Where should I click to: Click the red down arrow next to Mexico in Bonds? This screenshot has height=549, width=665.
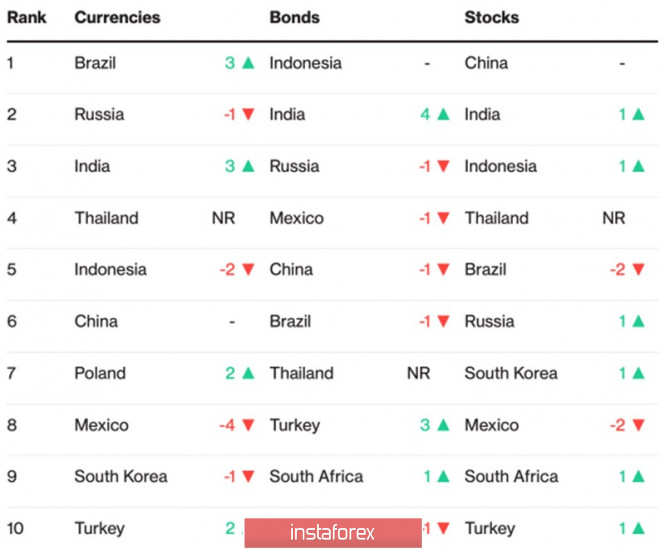(443, 218)
